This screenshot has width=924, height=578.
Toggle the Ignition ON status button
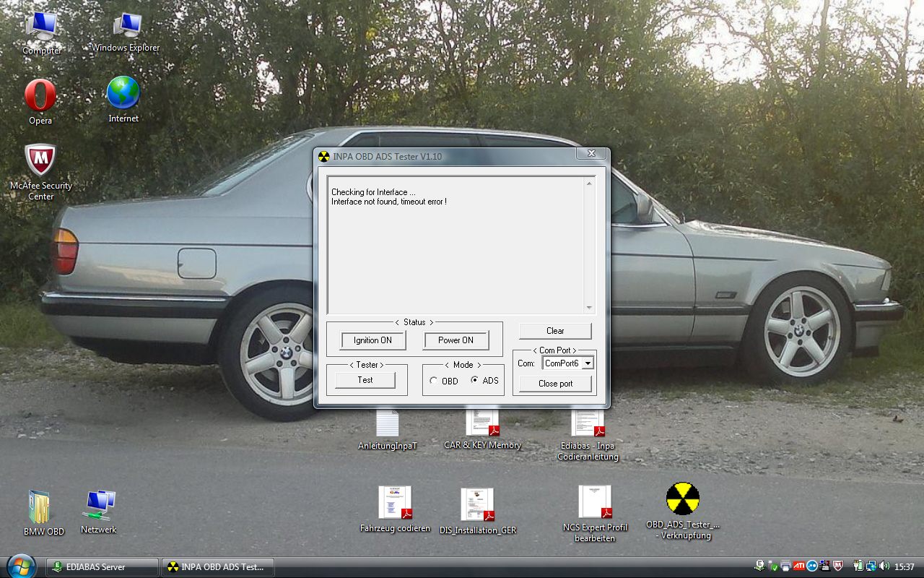pyautogui.click(x=372, y=340)
